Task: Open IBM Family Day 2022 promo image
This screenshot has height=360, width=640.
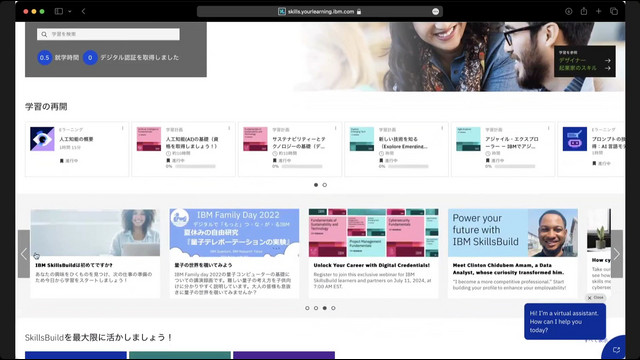Action: [234, 233]
